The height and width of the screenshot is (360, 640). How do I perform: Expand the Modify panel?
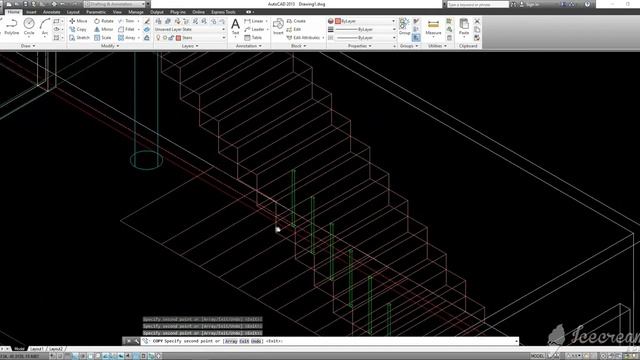(110, 46)
